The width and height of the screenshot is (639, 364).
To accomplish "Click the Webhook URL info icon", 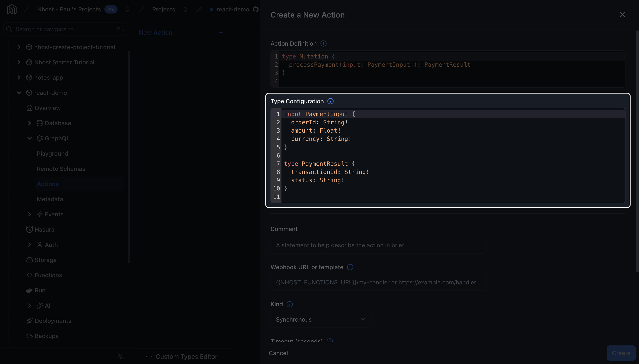I will (x=350, y=267).
